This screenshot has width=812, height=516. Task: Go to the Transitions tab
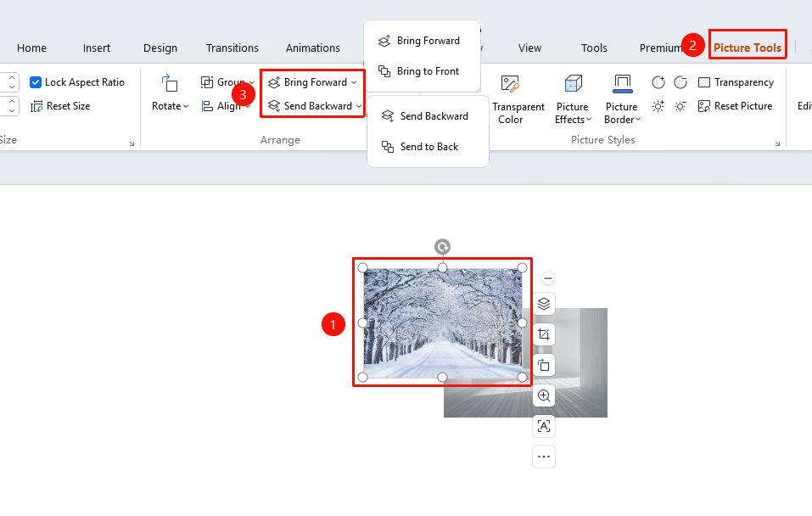(232, 48)
